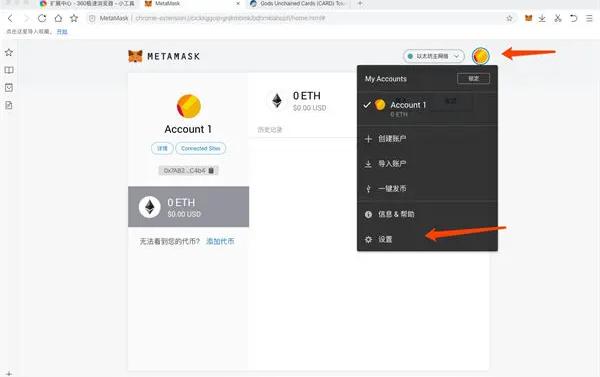Click the undo restore-tab icon
The width and height of the screenshot is (600, 377).
[573, 18]
